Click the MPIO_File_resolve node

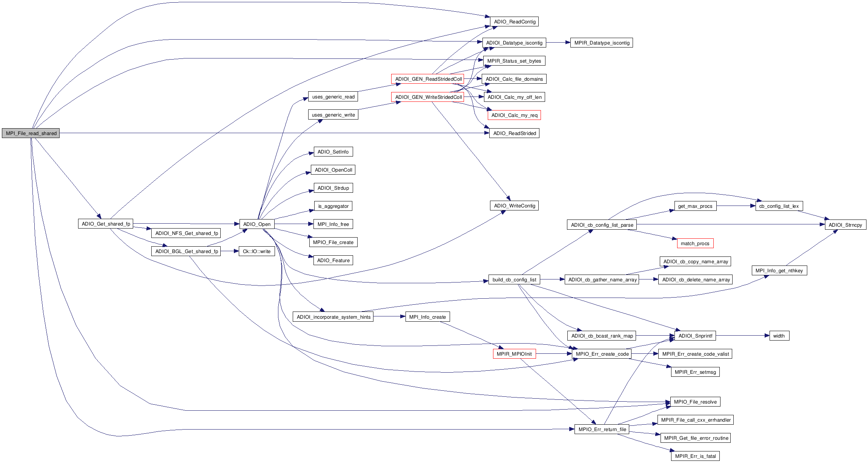[695, 402]
